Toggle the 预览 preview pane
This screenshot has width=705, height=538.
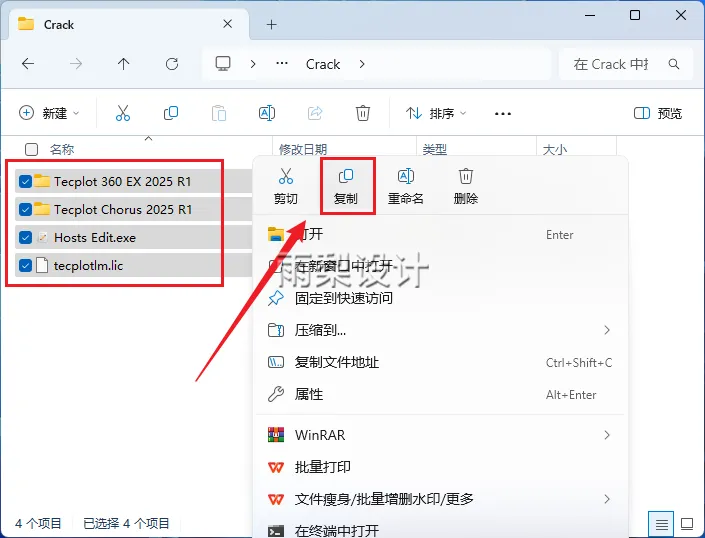[658, 113]
